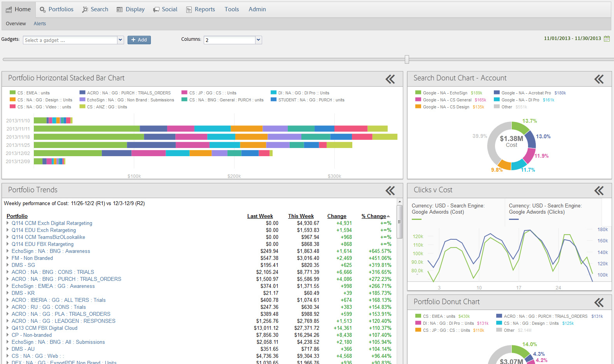Sort by Portfolio column header
614x364 pixels.
pos(17,216)
